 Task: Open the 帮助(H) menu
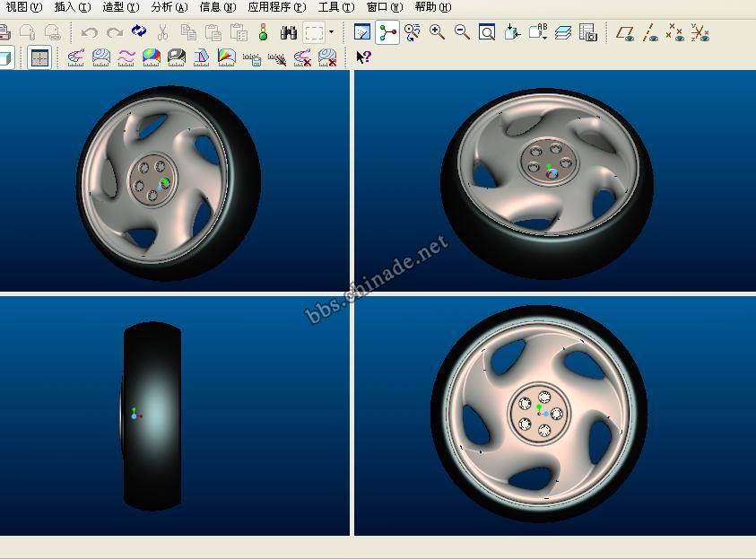(x=432, y=7)
